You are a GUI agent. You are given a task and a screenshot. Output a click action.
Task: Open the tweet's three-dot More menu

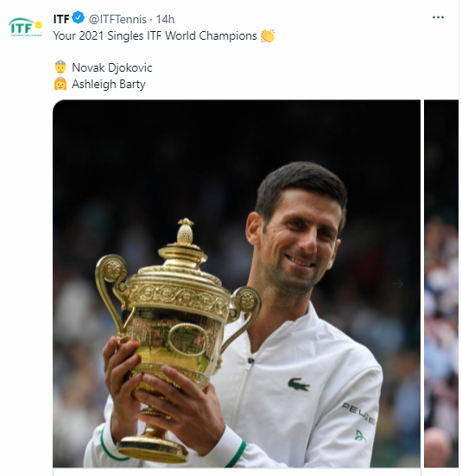point(438,17)
